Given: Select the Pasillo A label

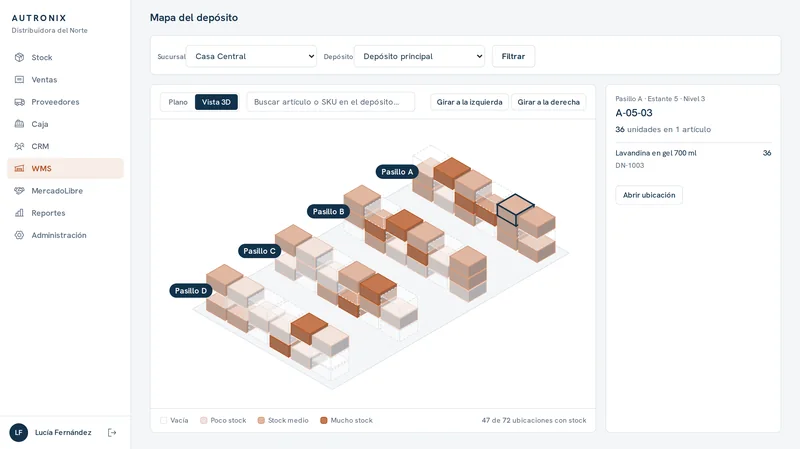Looking at the screenshot, I should 397,172.
